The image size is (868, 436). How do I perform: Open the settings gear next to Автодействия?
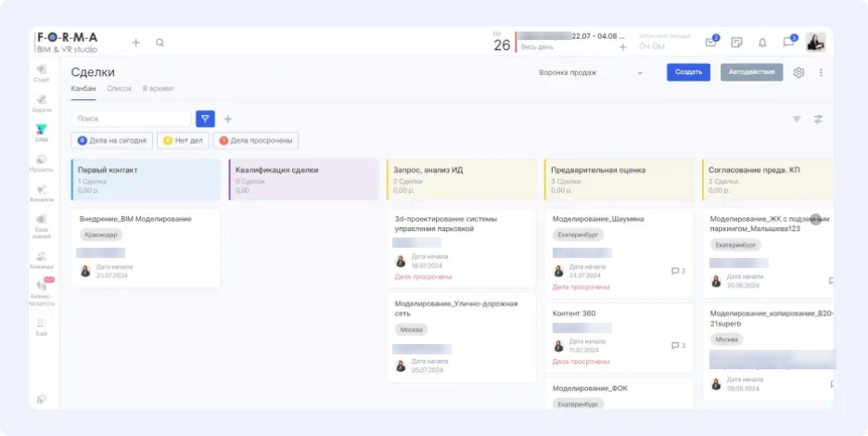click(x=798, y=72)
